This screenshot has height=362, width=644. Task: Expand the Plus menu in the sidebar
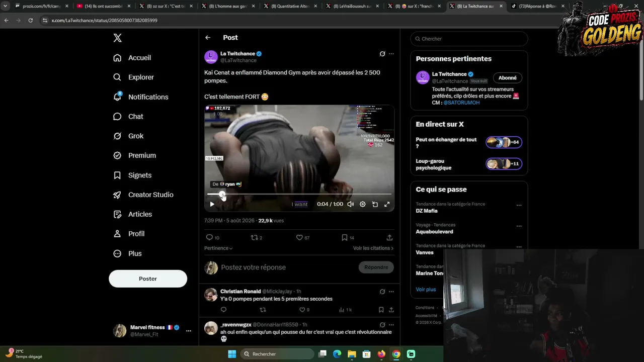pos(128,253)
